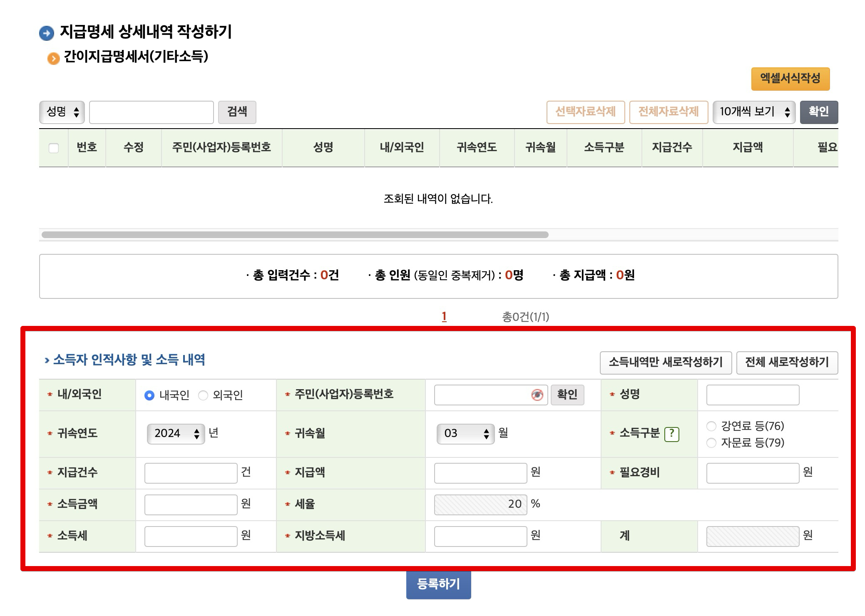Choose 자문료 등(79) income type
Screen dimensions: 865x616
tap(711, 443)
